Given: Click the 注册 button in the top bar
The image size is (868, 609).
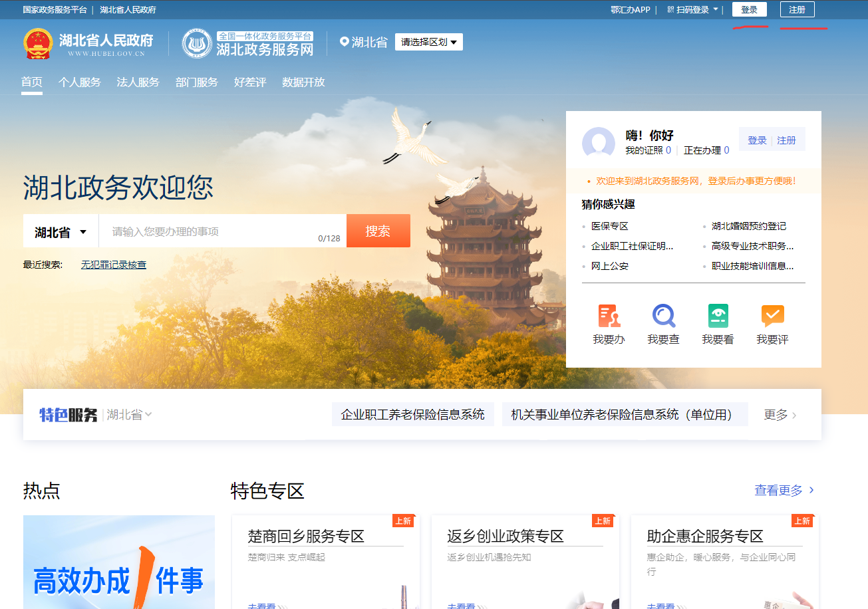Looking at the screenshot, I should (797, 10).
